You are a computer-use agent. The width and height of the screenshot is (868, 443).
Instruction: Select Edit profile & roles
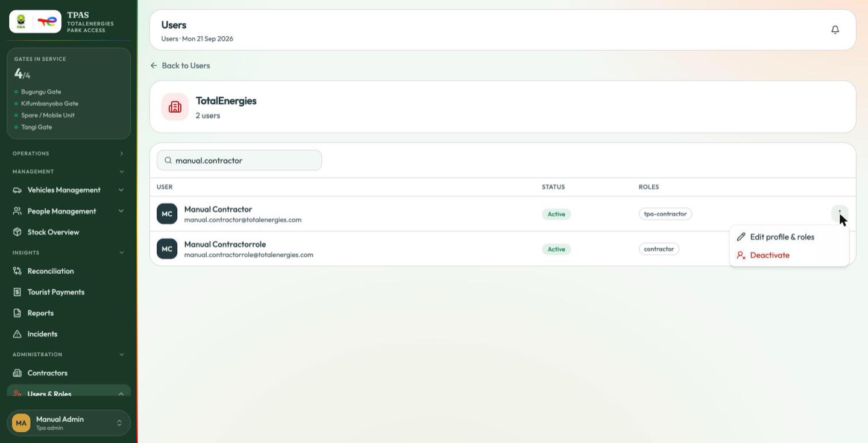pyautogui.click(x=789, y=237)
